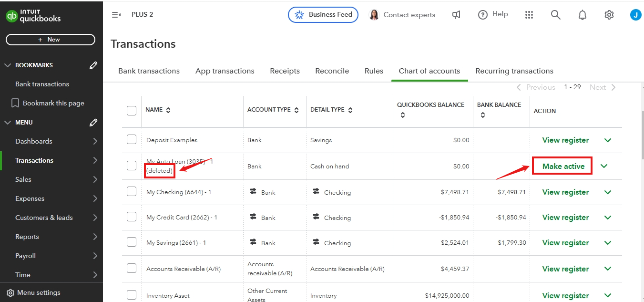Open action dropdown for My Credit Card
The image size is (644, 302).
click(608, 218)
